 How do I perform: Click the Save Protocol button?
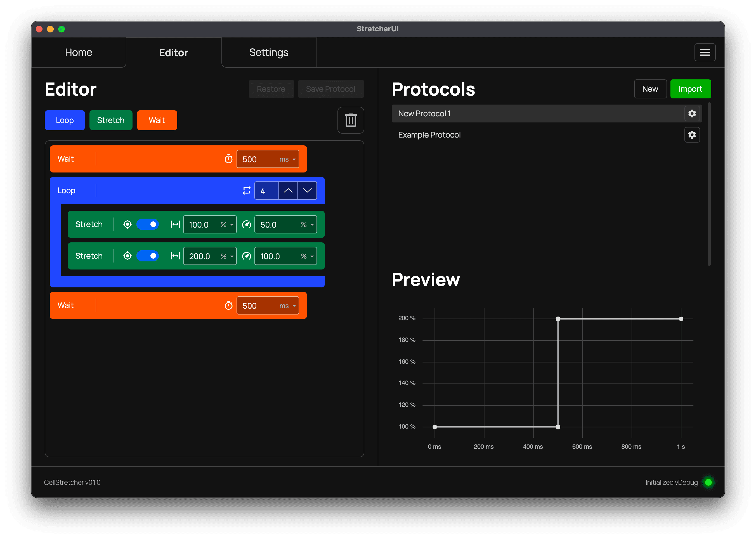point(330,89)
